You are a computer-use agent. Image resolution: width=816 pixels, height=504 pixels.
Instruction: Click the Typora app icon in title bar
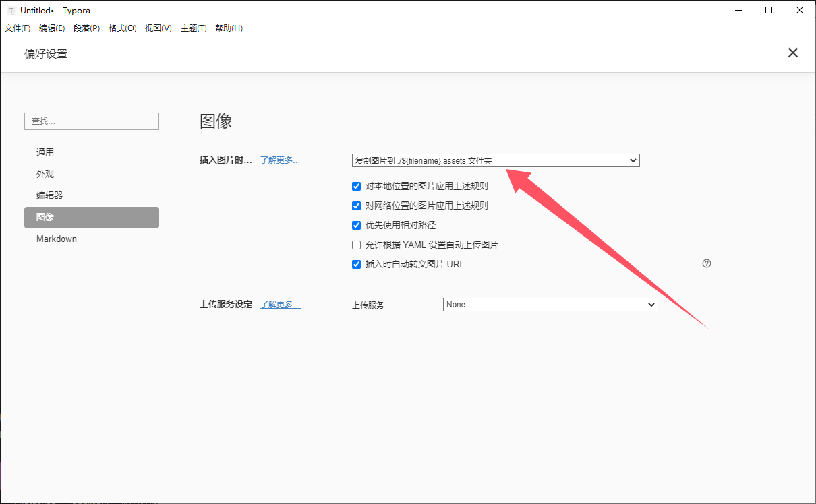(11, 11)
